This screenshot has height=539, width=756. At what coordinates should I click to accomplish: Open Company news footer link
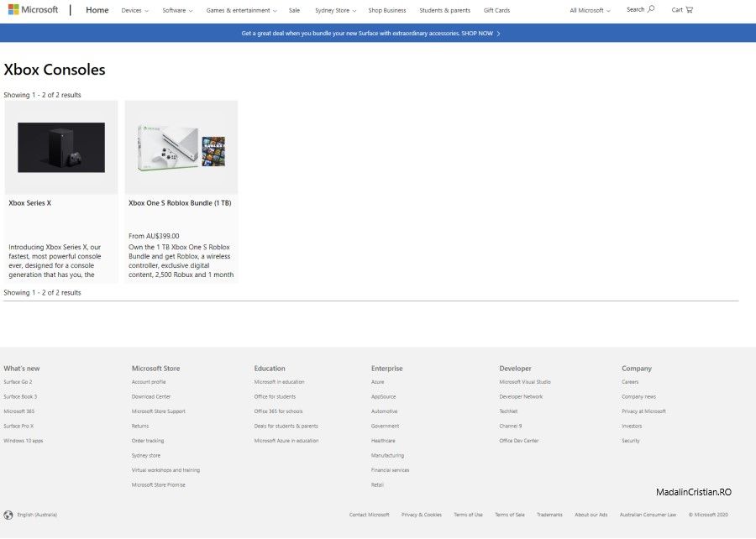[x=639, y=397]
